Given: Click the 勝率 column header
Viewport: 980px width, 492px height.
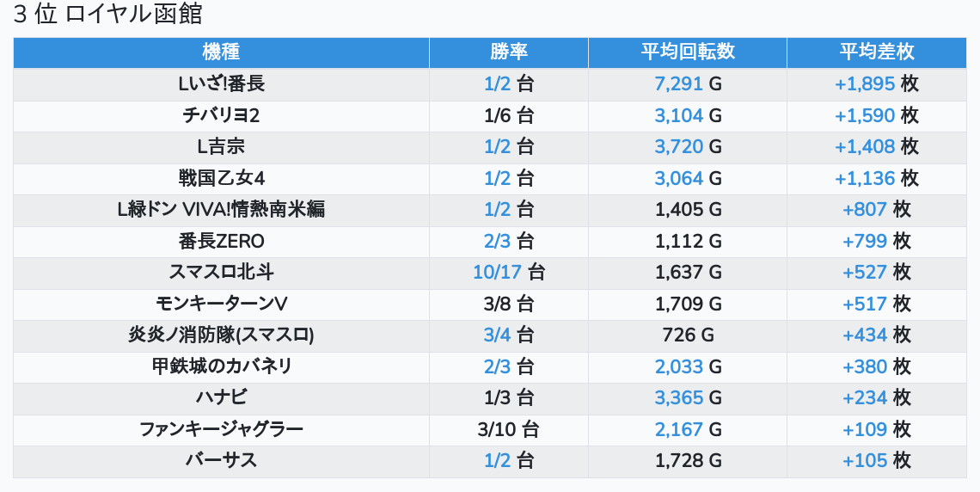Looking at the screenshot, I should tap(509, 52).
